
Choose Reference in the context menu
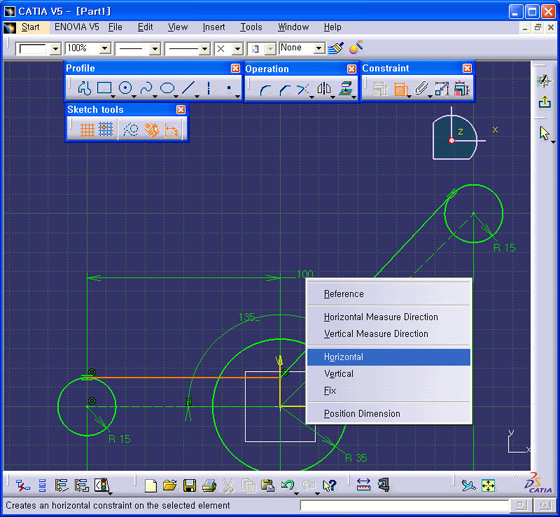(x=389, y=294)
